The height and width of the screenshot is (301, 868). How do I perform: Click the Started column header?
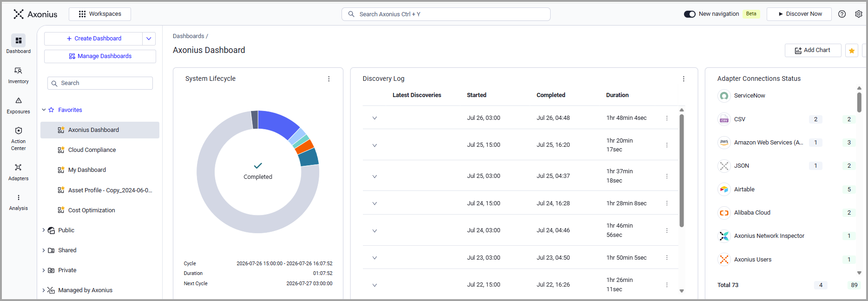coord(477,95)
